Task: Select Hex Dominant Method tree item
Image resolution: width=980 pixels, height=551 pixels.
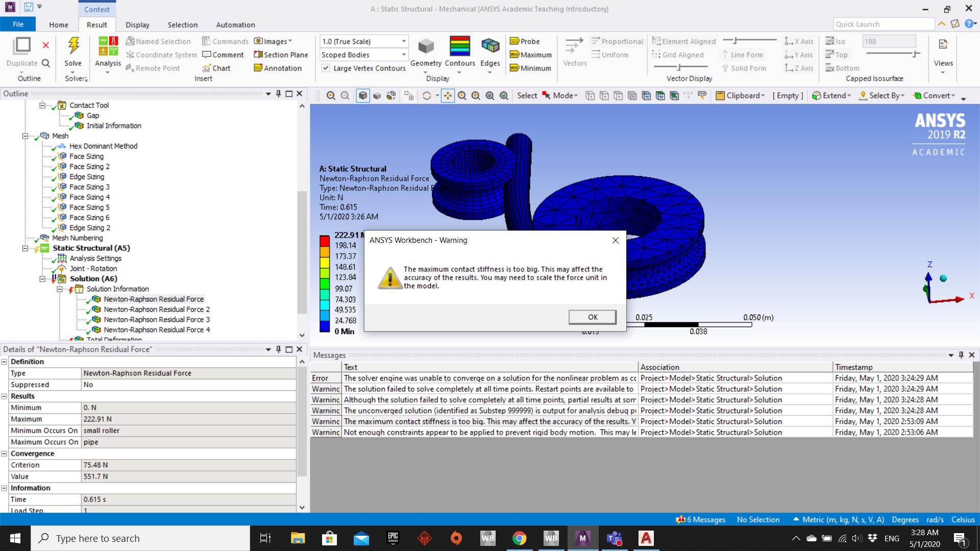Action: [x=103, y=146]
